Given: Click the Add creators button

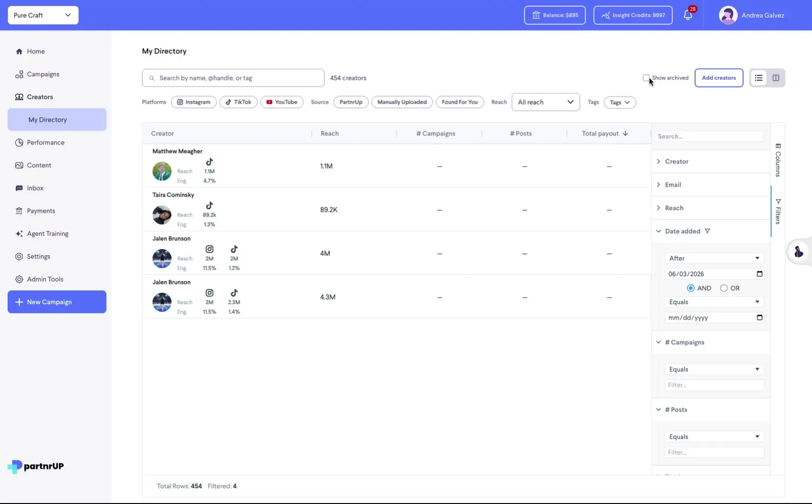Looking at the screenshot, I should (719, 78).
